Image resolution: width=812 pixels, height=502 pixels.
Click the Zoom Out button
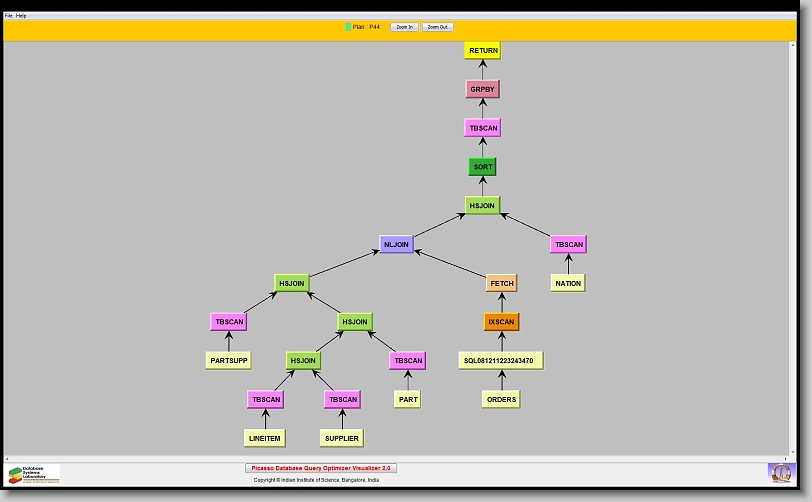click(437, 27)
